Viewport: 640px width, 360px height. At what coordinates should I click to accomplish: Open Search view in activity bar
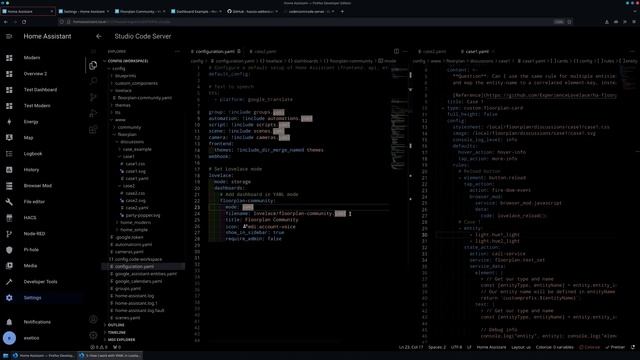tap(93, 81)
